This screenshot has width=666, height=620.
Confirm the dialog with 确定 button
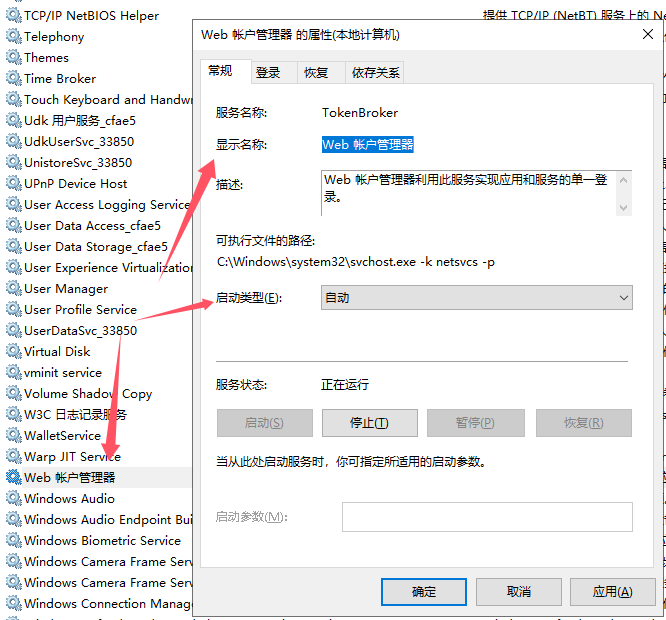424,592
